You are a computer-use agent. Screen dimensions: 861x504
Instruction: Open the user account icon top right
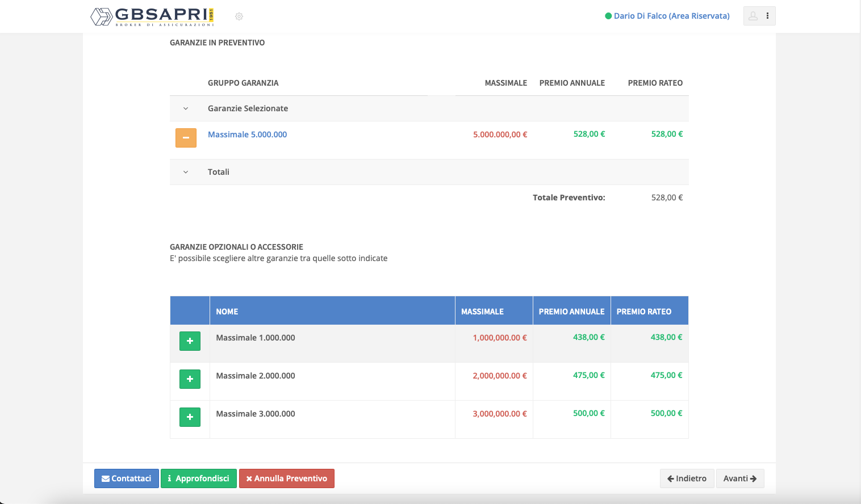click(x=753, y=16)
